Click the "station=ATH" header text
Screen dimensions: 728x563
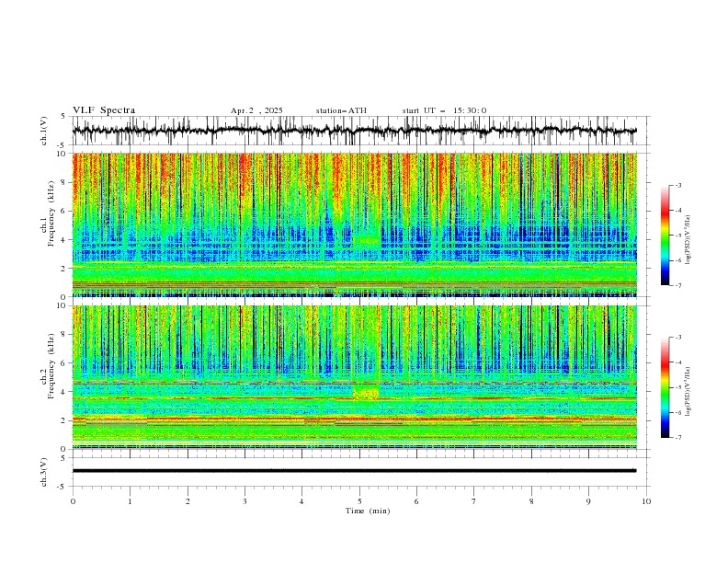tap(341, 110)
